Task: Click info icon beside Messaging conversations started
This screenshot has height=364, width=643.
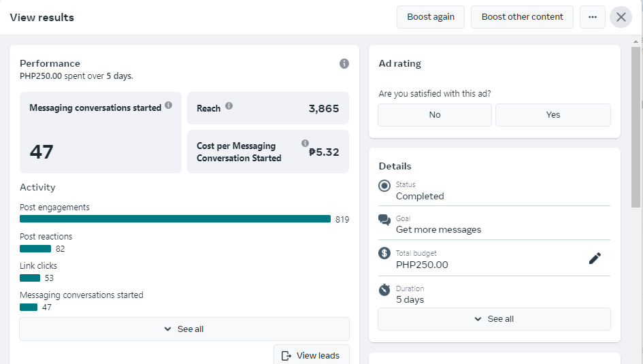Action: click(168, 105)
